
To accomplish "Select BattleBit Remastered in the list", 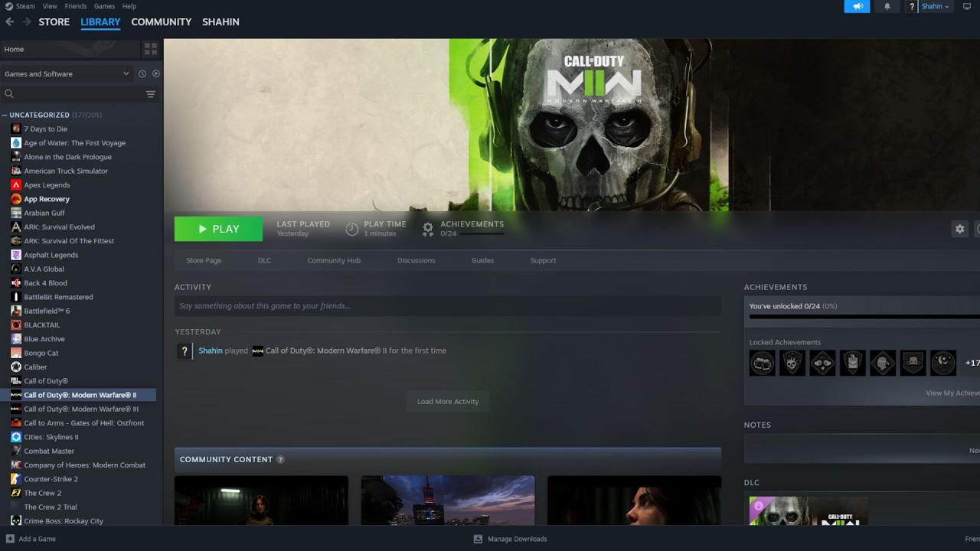I will pos(58,297).
